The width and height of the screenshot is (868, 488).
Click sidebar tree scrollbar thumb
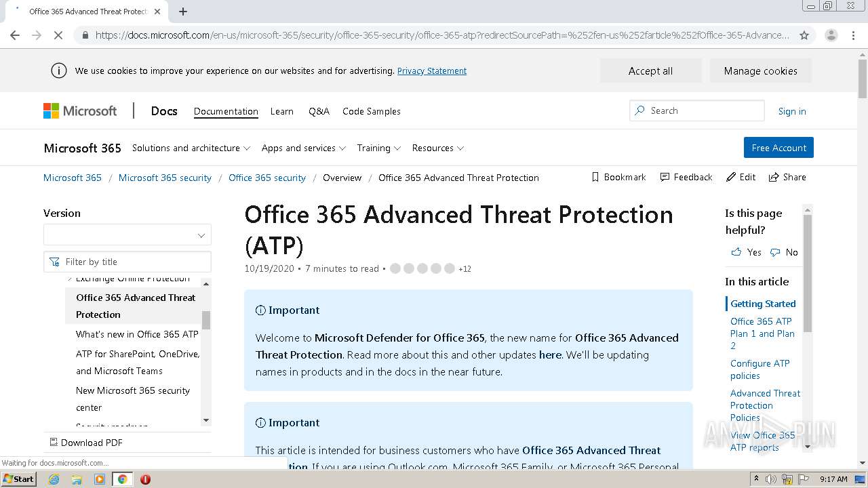(206, 320)
